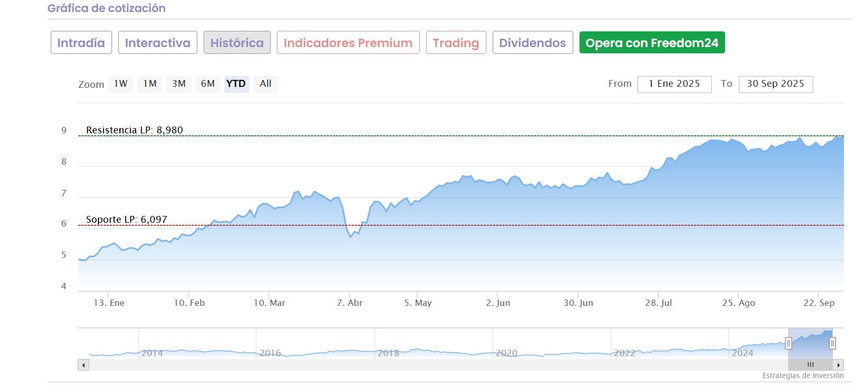
Task: Click the right range handle in the navigator
Action: tap(832, 343)
